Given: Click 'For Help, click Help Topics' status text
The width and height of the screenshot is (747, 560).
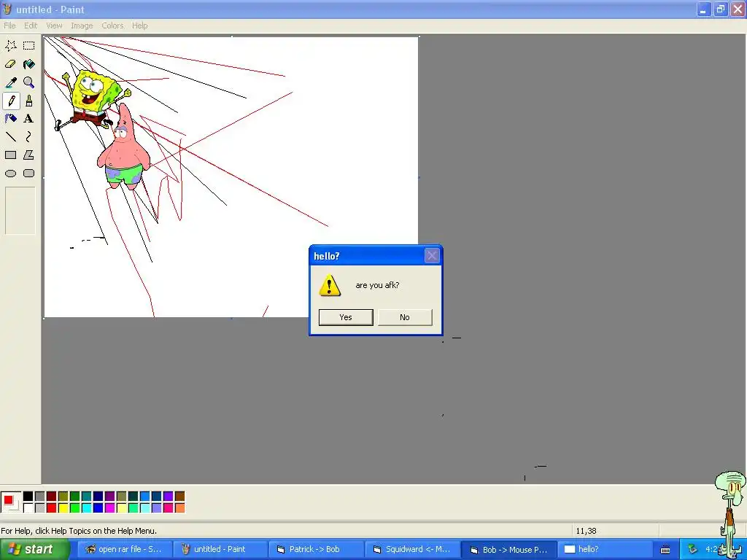Looking at the screenshot, I should [79, 531].
